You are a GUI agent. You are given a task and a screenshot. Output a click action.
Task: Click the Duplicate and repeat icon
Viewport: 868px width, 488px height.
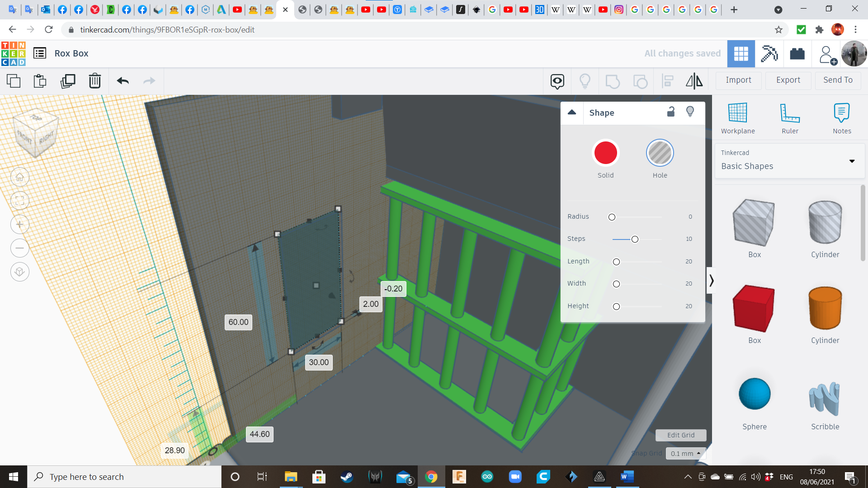click(68, 81)
